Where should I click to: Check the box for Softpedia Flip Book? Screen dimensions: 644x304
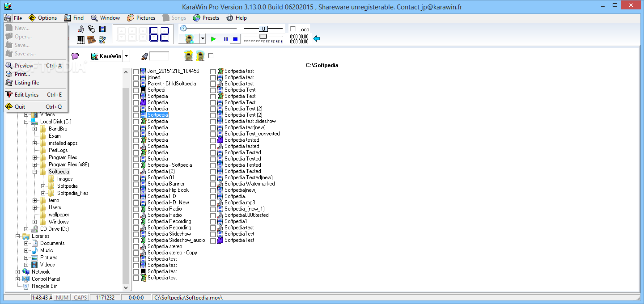coord(136,190)
